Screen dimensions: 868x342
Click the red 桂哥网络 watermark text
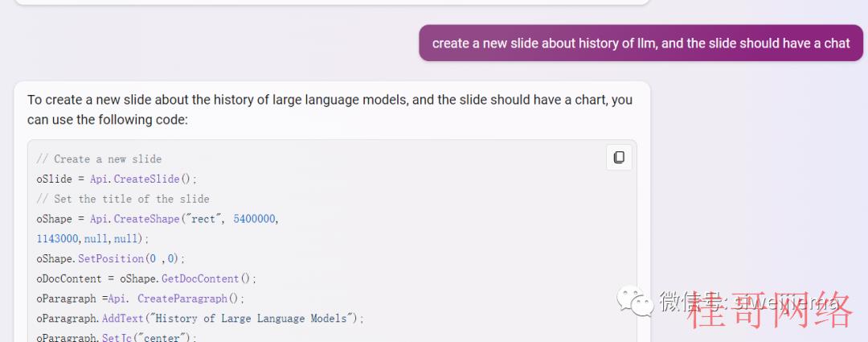click(771, 309)
